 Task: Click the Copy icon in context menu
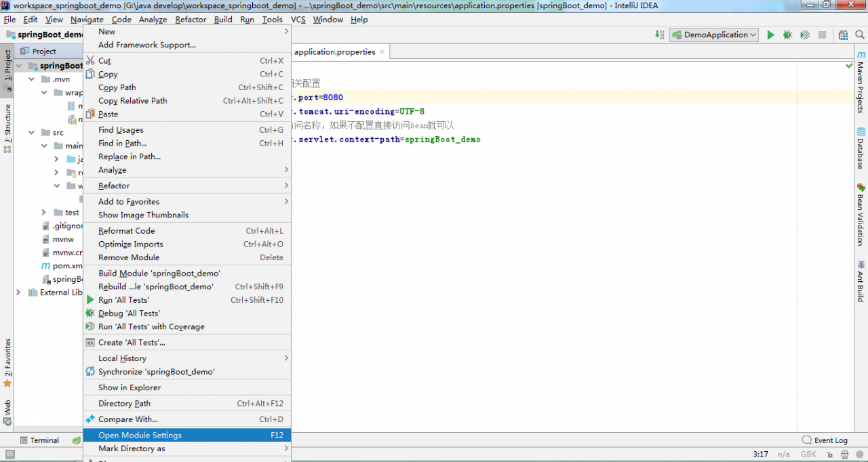90,74
